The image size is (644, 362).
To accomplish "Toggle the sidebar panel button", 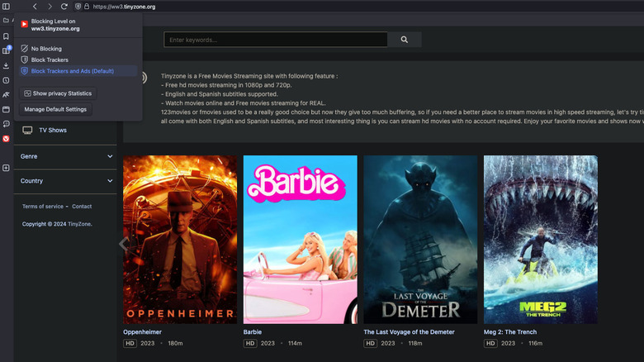I will 6,7.
